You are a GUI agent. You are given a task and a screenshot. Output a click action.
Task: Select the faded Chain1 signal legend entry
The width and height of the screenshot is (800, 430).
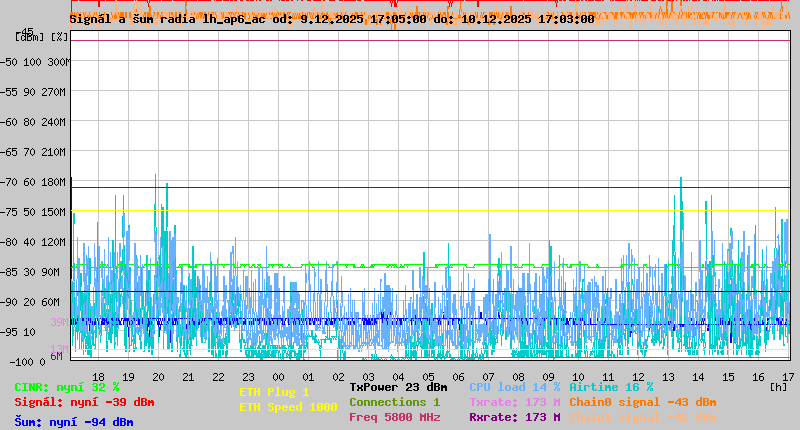click(x=642, y=417)
